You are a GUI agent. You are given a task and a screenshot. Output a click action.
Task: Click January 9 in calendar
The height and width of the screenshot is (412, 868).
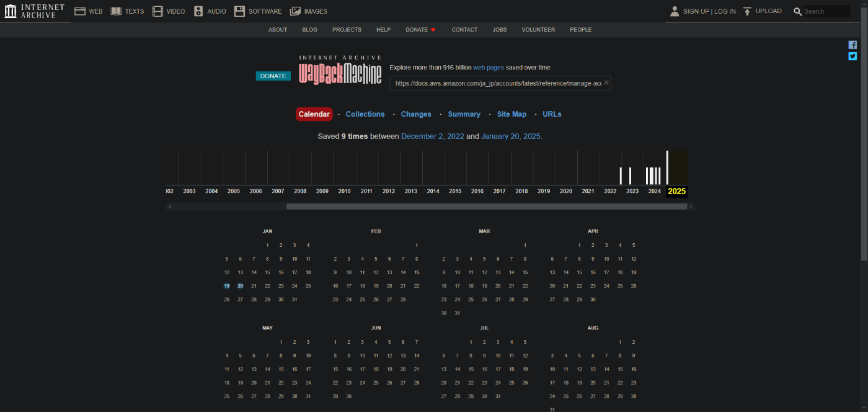pyautogui.click(x=281, y=259)
